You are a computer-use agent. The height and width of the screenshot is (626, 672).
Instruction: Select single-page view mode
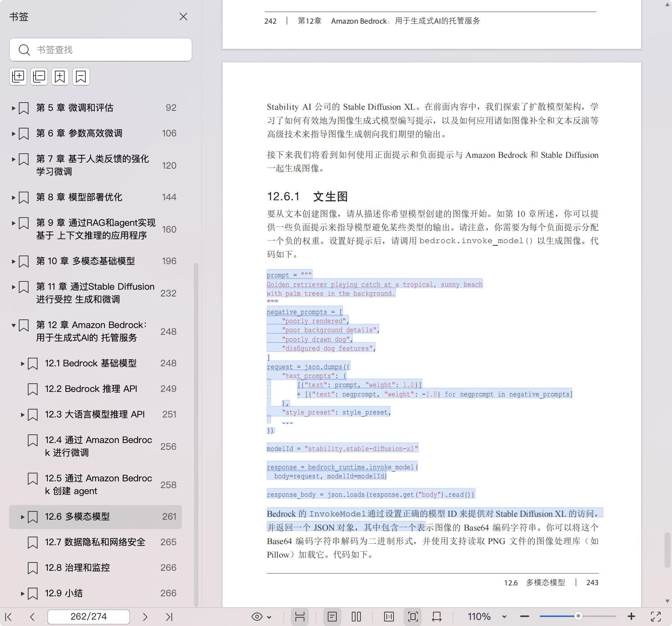[332, 617]
